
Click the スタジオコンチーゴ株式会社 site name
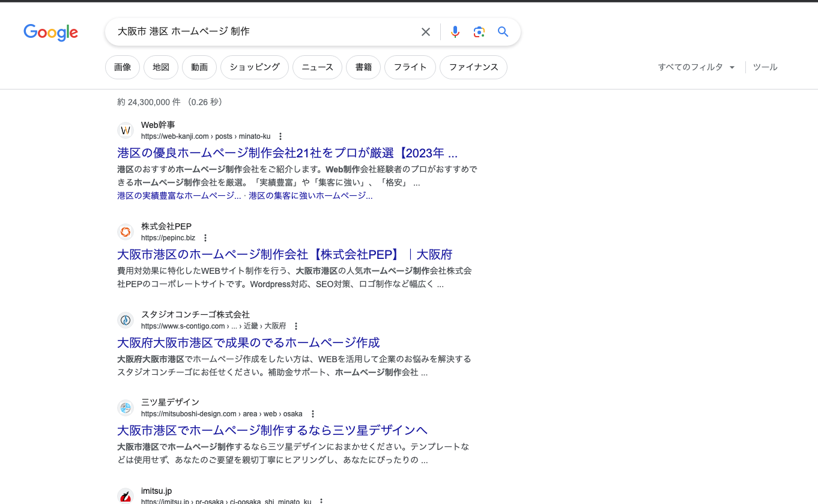[x=195, y=315]
